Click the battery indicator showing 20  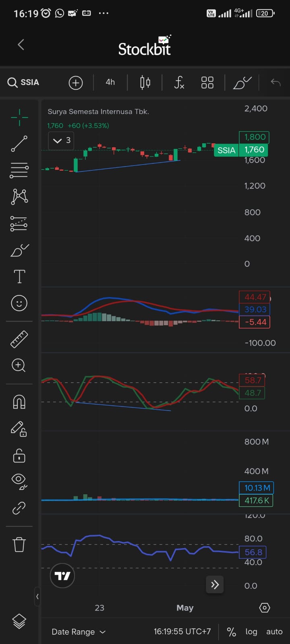265,13
